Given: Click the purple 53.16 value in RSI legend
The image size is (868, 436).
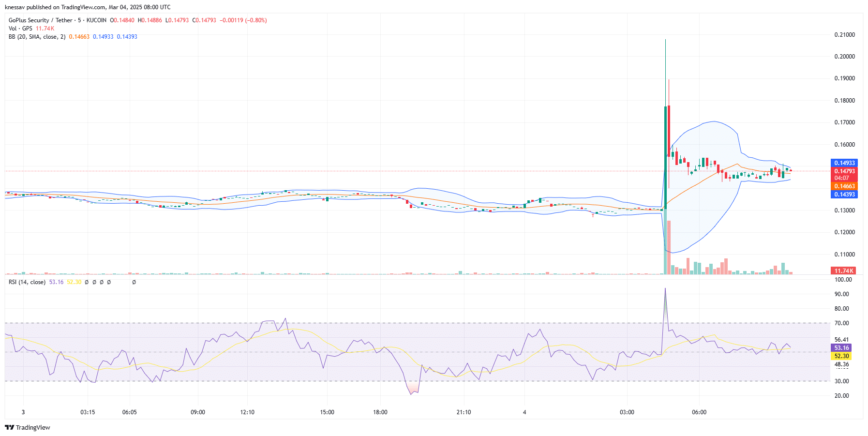Looking at the screenshot, I should (57, 282).
